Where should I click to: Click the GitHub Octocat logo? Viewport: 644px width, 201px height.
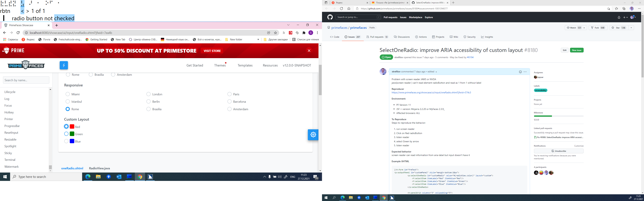pos(330,17)
